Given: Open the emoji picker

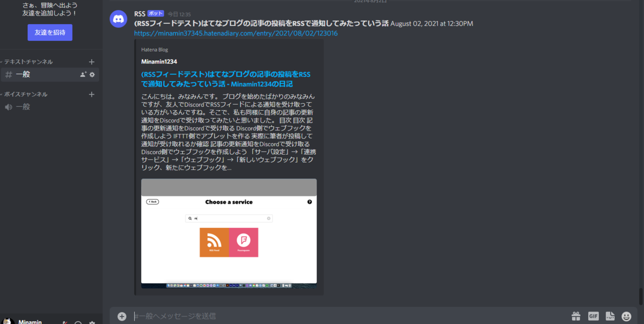Looking at the screenshot, I should tap(626, 316).
